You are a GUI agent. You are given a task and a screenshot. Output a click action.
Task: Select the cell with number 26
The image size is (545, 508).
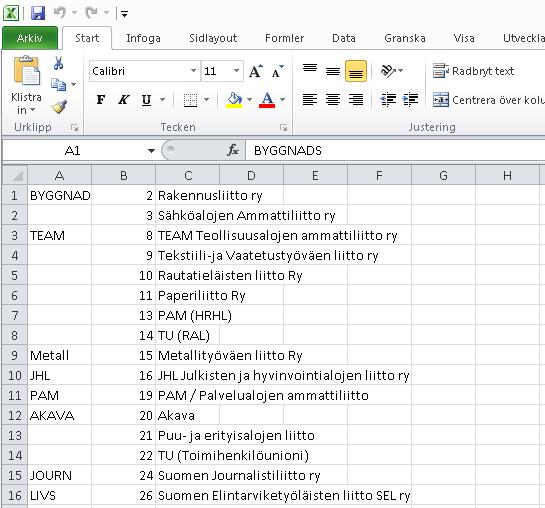[123, 495]
